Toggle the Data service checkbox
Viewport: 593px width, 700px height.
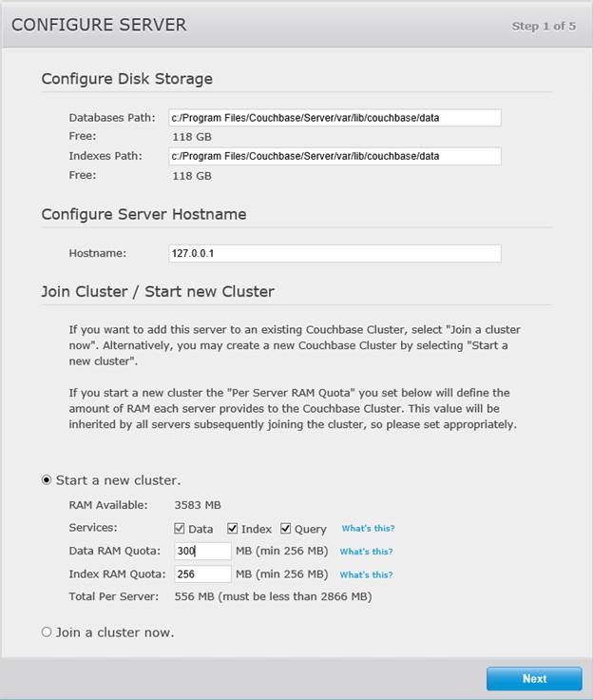(179, 529)
